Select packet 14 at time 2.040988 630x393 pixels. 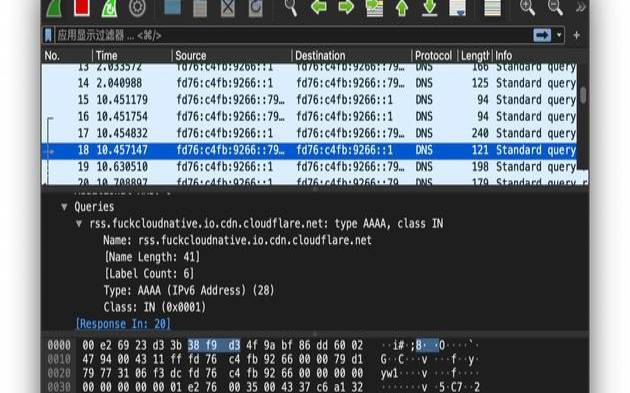tap(309, 83)
